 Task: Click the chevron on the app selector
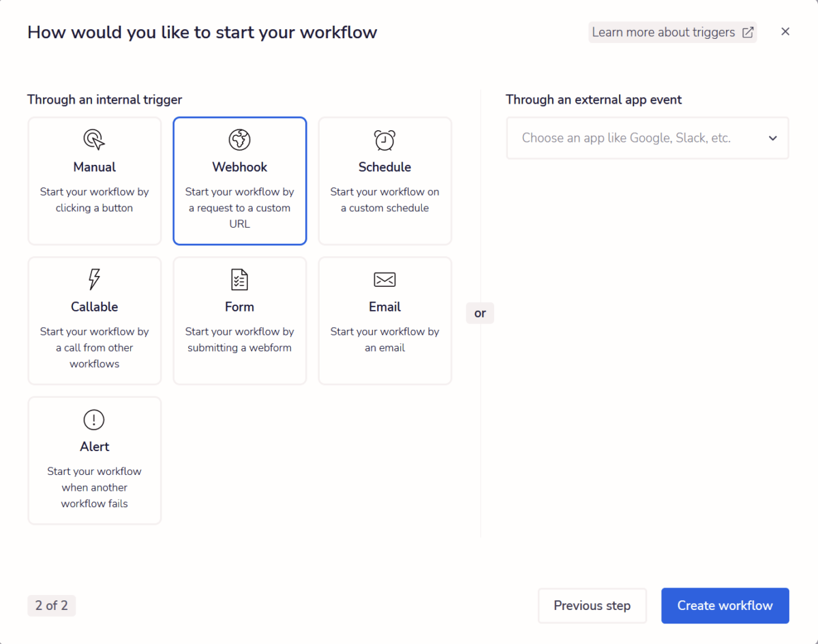tap(773, 138)
